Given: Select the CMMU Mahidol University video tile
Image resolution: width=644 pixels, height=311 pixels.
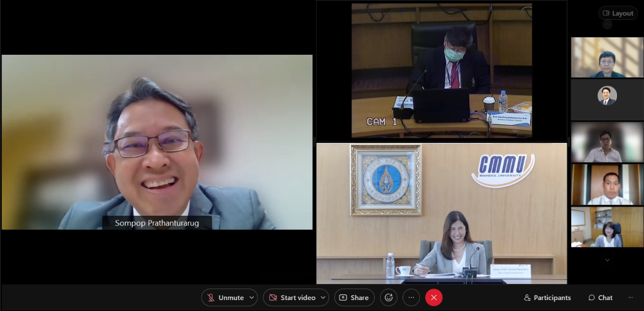Looking at the screenshot, I should click(x=441, y=212).
